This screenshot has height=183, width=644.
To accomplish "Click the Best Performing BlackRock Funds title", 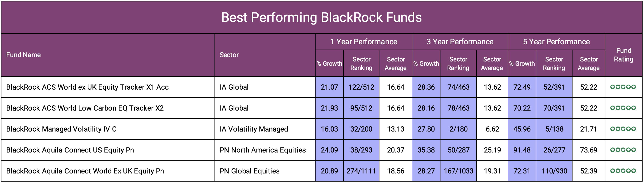I will tap(322, 17).
